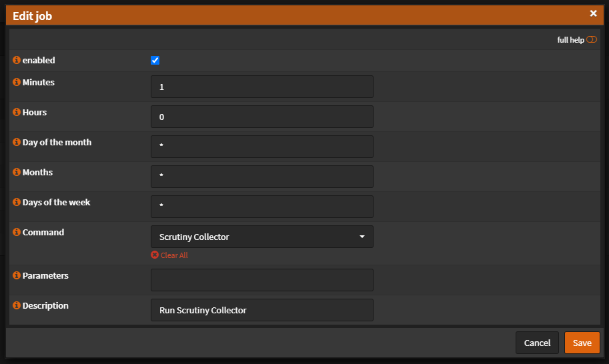Image resolution: width=609 pixels, height=364 pixels.
Task: Close the Edit job dialog
Action: click(593, 13)
